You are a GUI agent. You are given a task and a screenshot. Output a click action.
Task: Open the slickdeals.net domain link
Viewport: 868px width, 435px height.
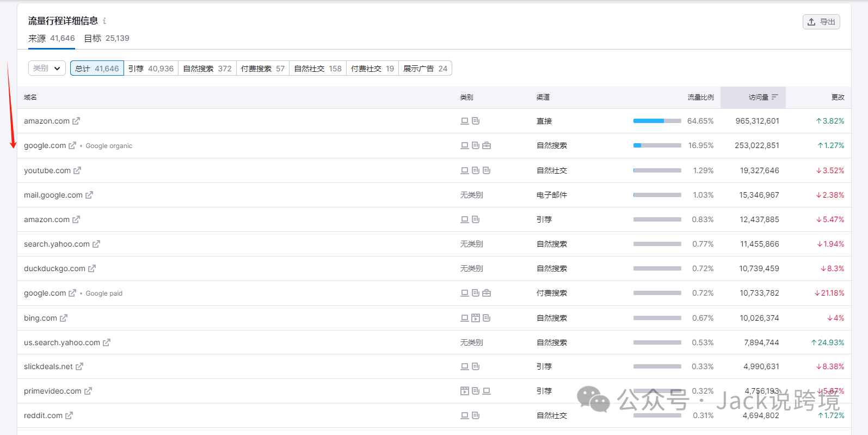[x=48, y=366]
